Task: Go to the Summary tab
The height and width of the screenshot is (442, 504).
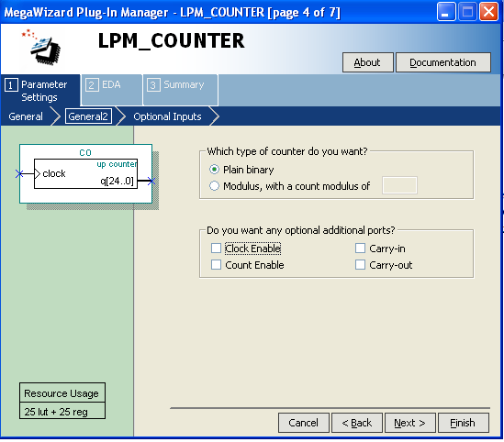Action: [181, 90]
